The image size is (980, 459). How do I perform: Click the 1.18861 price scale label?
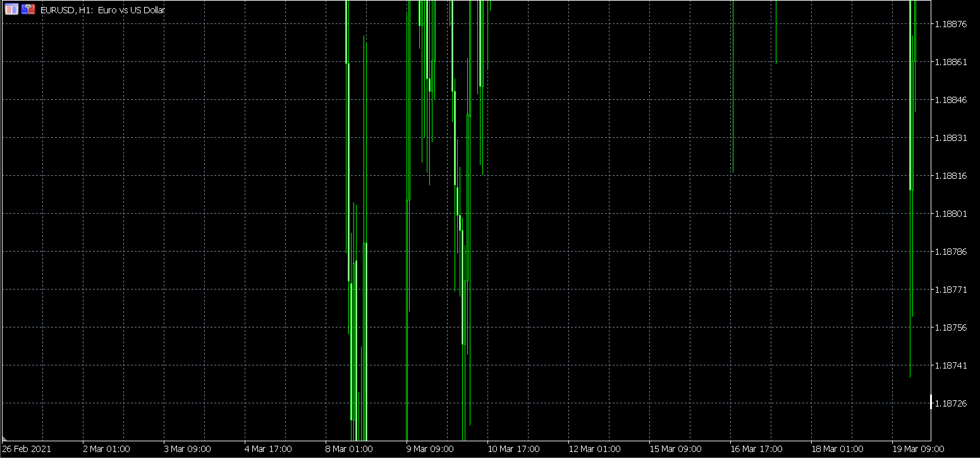(x=951, y=62)
